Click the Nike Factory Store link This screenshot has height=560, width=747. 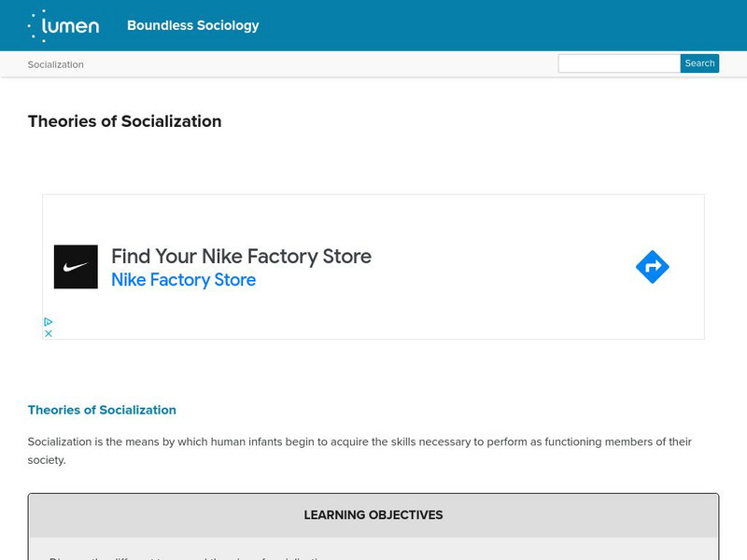tap(183, 280)
